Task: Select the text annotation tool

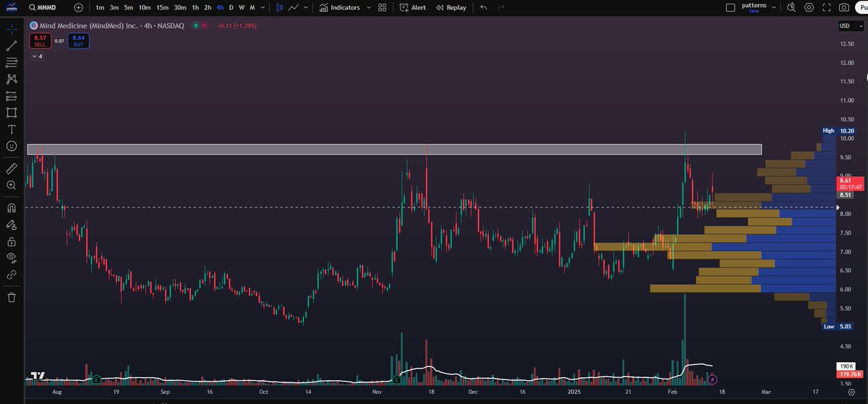Action: (x=12, y=129)
